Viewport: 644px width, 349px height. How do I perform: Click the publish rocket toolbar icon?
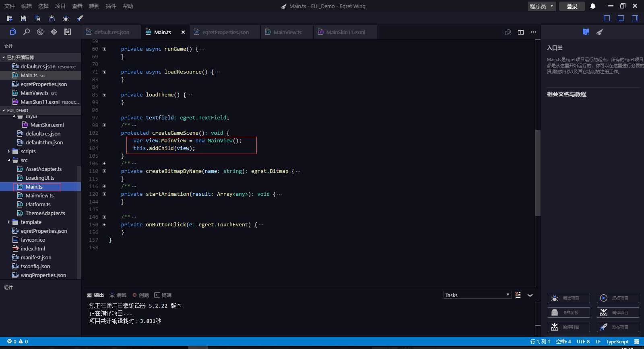tap(80, 18)
